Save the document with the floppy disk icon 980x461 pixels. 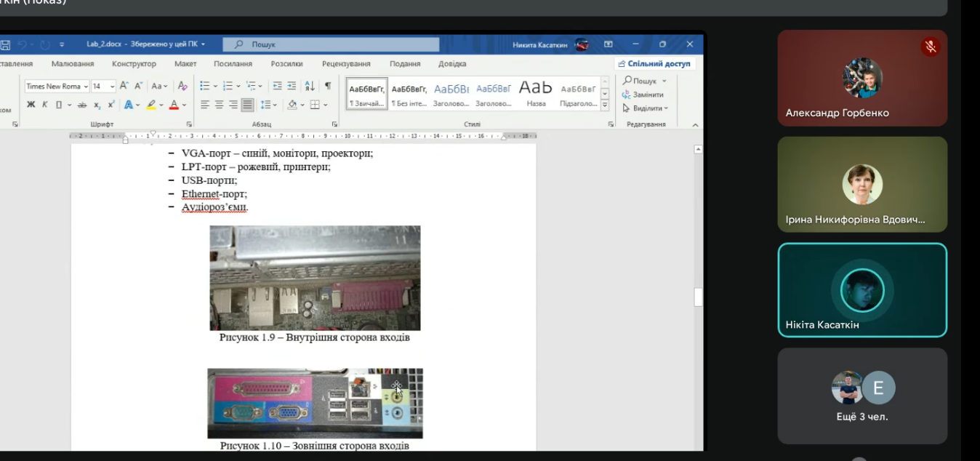click(x=6, y=45)
